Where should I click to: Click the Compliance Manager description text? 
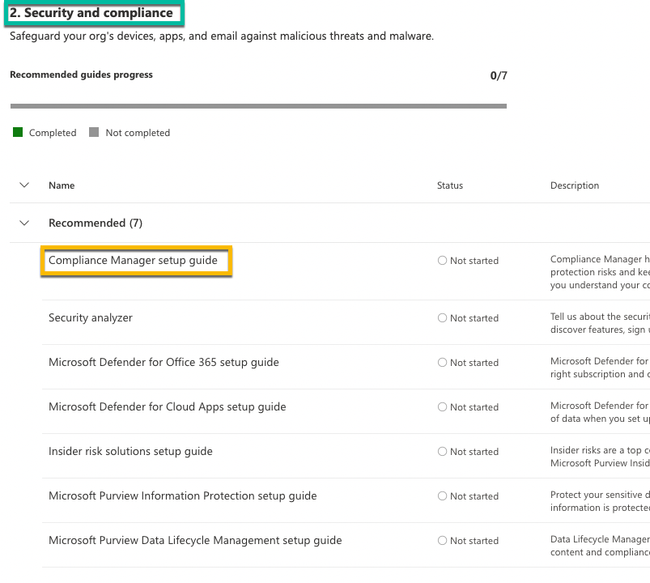tap(600, 272)
